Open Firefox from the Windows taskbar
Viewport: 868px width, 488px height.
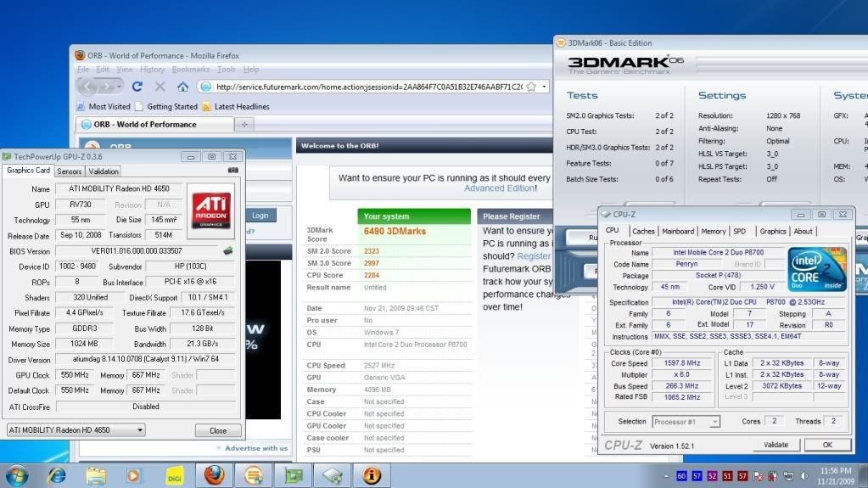coord(214,474)
